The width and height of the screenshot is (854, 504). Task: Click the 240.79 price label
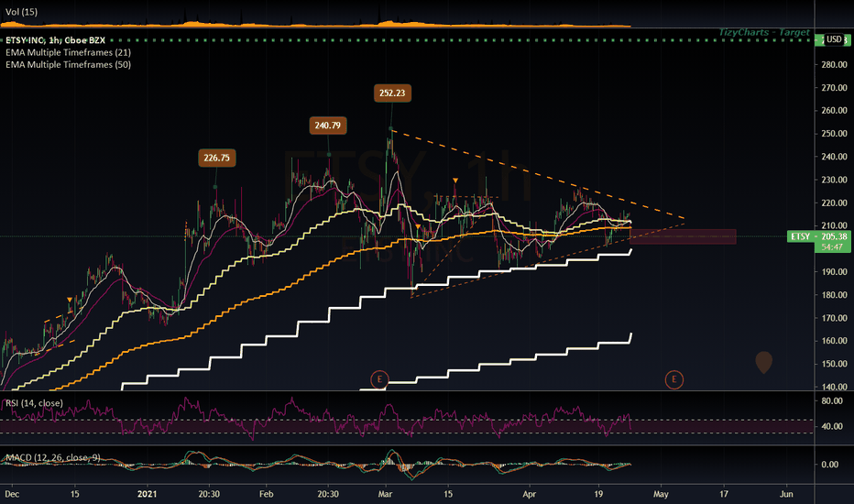[327, 126]
